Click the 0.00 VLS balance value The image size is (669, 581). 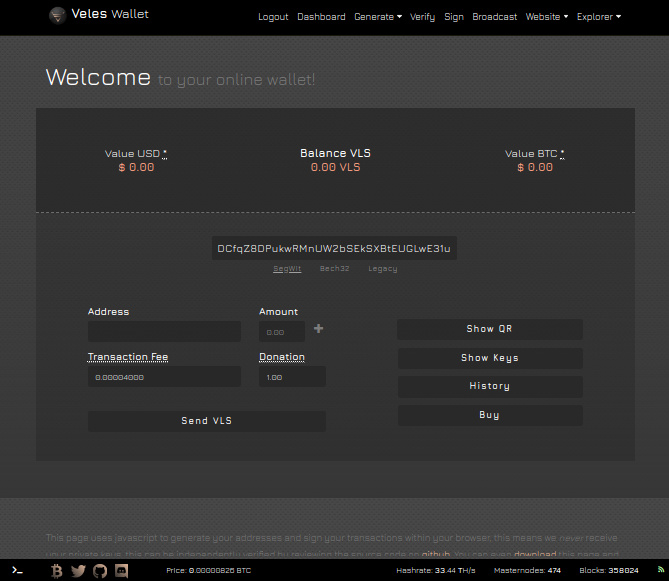[x=335, y=167]
